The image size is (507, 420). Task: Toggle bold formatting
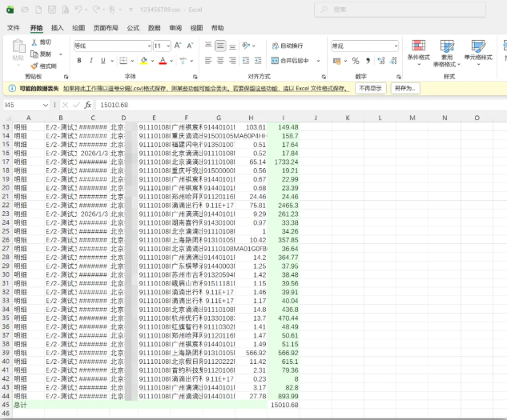[x=79, y=61]
